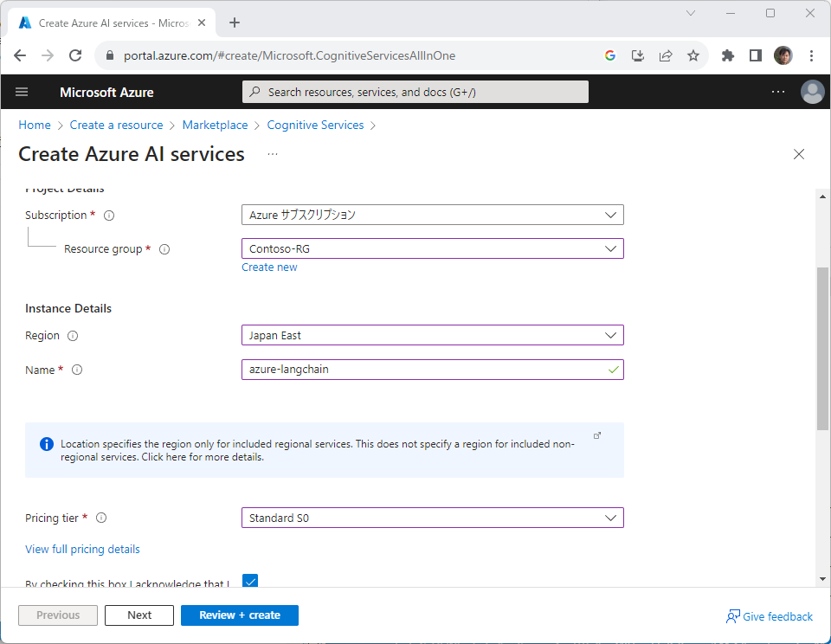Screen dimensions: 831x644
Task: Click the scrollbar down arrow
Action: click(x=822, y=579)
